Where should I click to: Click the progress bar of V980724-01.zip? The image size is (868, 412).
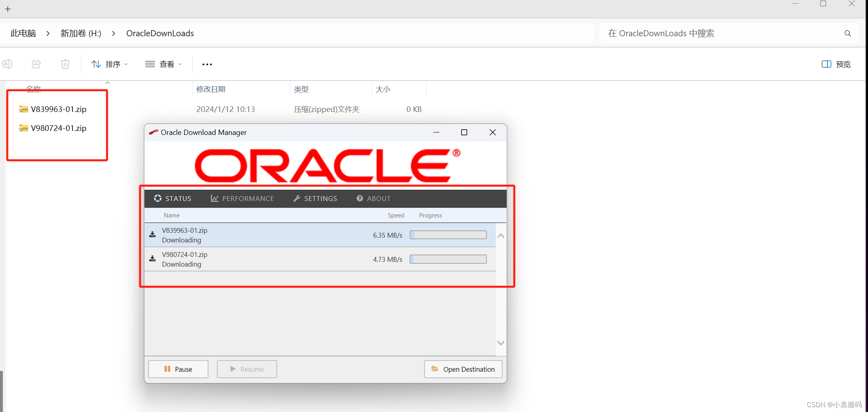[448, 259]
